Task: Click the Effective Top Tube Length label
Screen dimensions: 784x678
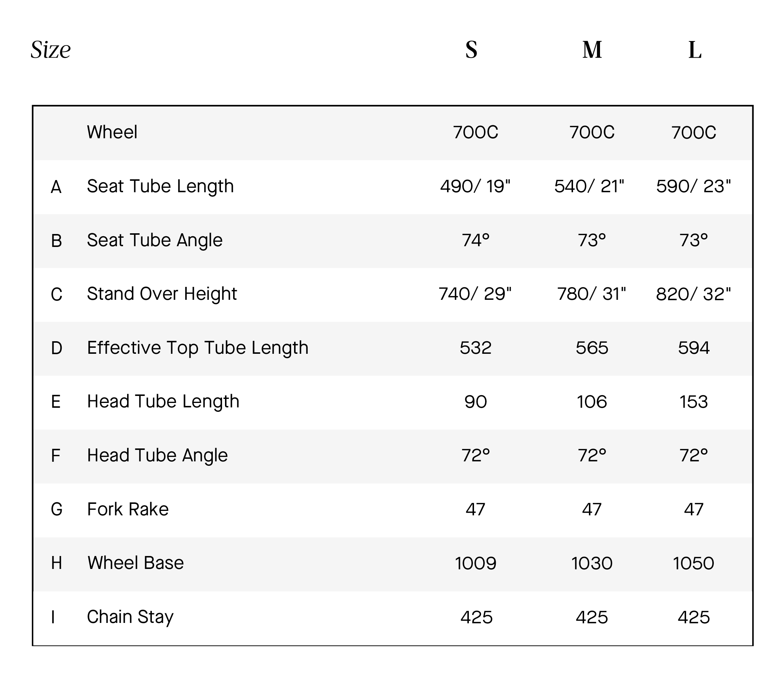Action: pyautogui.click(x=198, y=348)
